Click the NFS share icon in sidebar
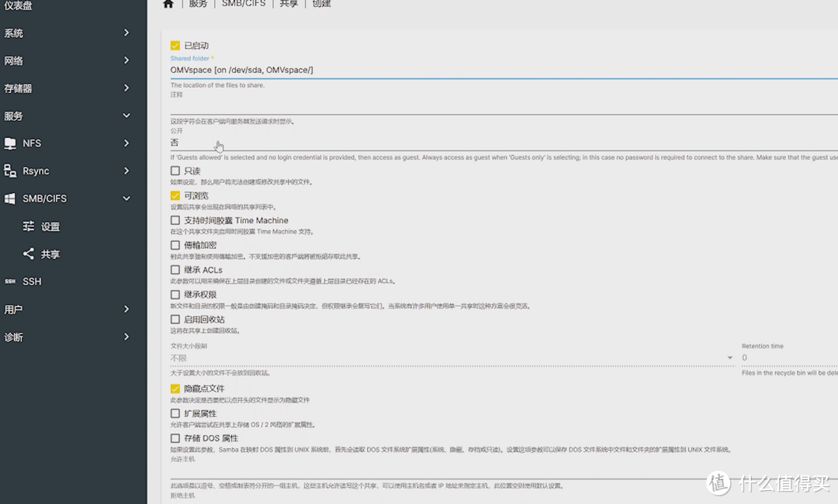 click(x=10, y=143)
